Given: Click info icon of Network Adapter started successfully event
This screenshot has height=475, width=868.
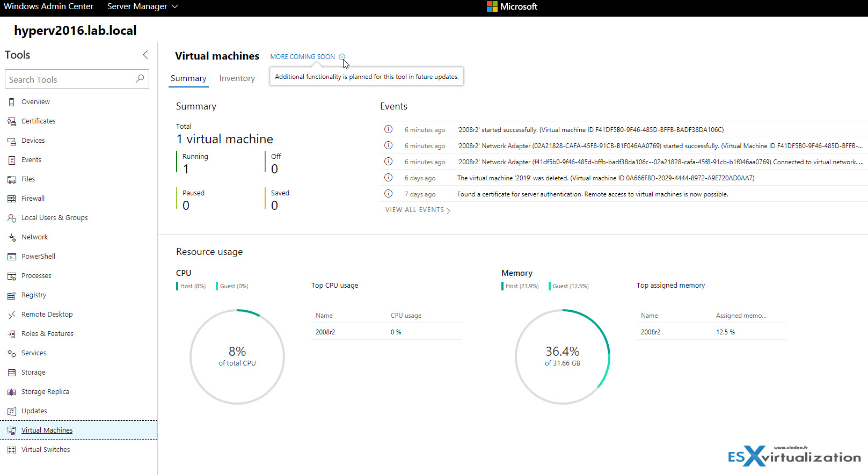Looking at the screenshot, I should click(x=389, y=145).
